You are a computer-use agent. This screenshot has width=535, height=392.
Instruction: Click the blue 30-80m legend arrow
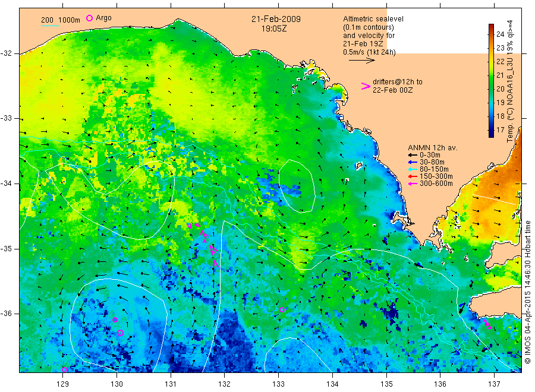point(413,162)
